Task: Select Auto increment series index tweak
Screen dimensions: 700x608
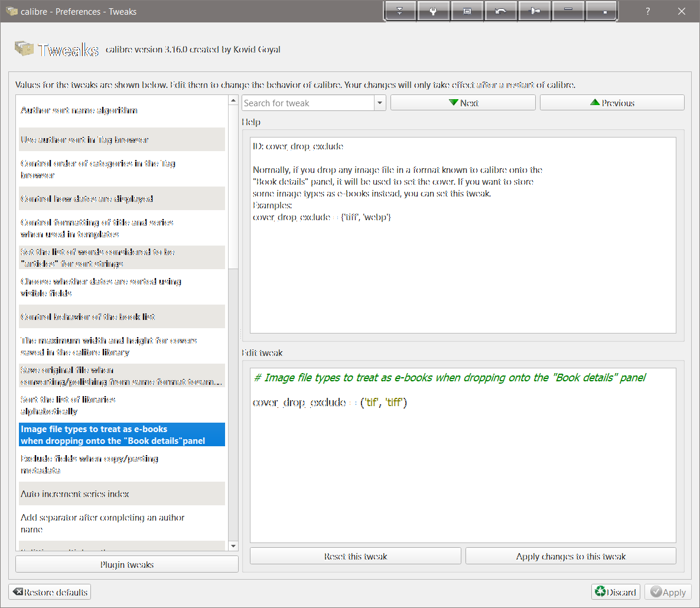Action: point(122,493)
